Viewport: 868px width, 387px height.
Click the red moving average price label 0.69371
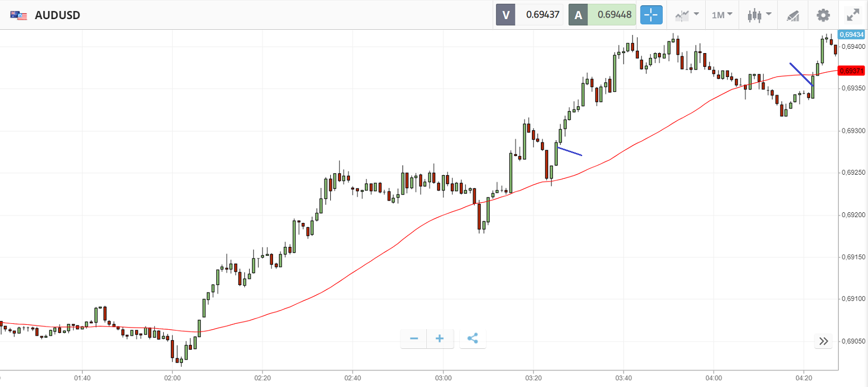click(x=852, y=71)
